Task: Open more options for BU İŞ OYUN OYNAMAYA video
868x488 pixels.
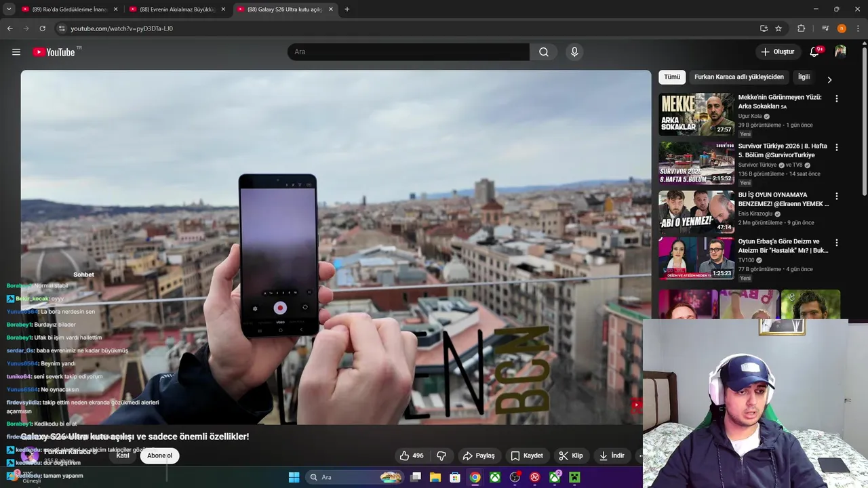Action: pyautogui.click(x=836, y=196)
